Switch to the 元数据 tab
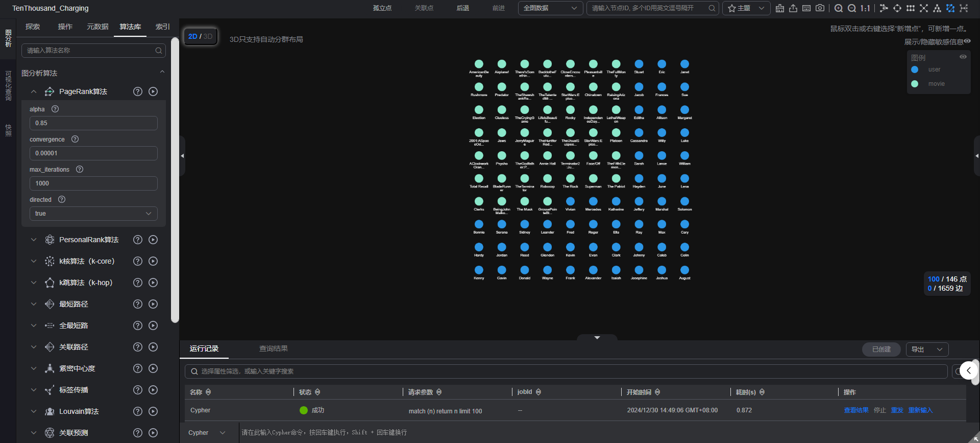 tap(97, 27)
